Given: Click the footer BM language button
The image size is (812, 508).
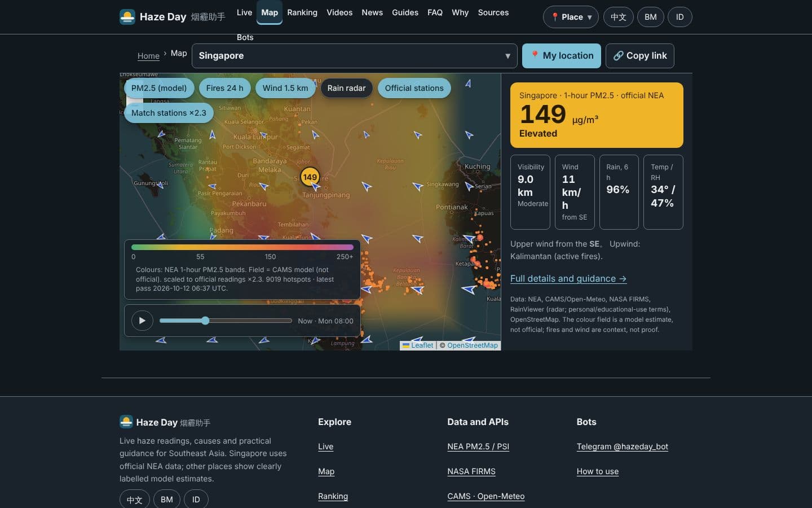Looking at the screenshot, I should 167,500.
